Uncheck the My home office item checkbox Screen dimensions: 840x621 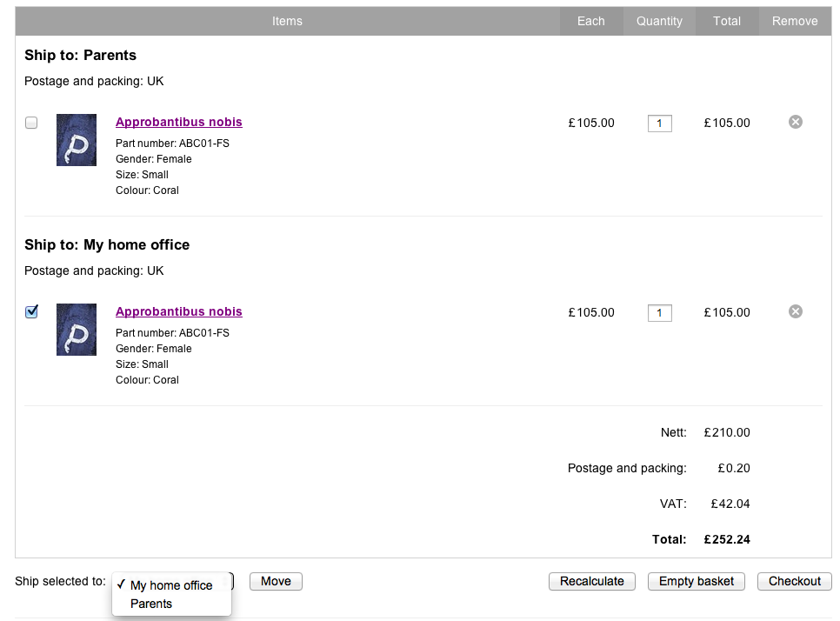[31, 311]
